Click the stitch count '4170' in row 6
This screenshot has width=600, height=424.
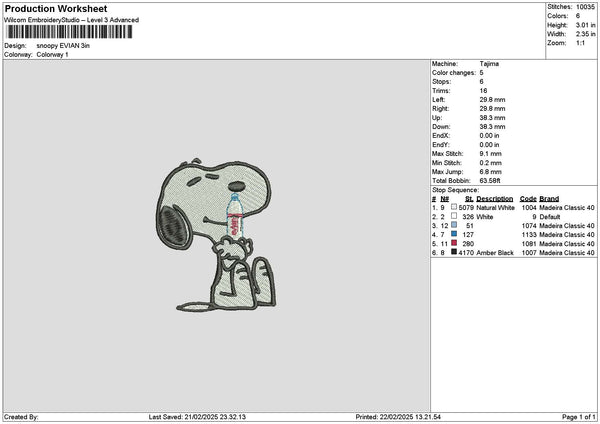point(466,253)
